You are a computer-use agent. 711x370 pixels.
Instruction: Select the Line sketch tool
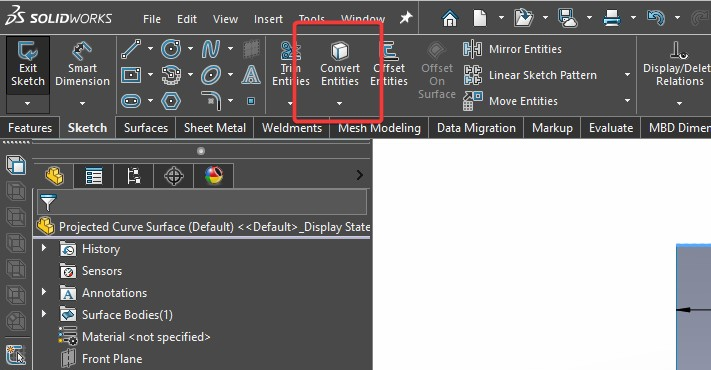(x=131, y=49)
